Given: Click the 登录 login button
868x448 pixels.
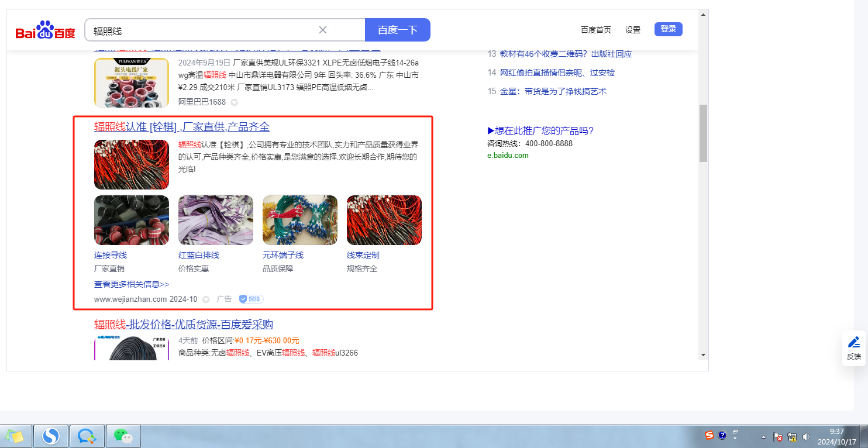Looking at the screenshot, I should pyautogui.click(x=669, y=29).
